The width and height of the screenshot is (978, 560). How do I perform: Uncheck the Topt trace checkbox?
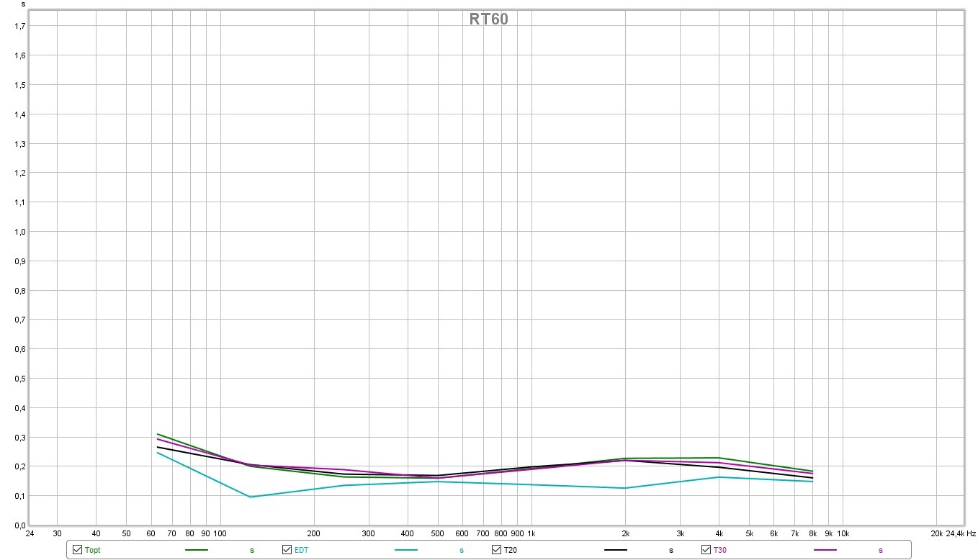77,550
